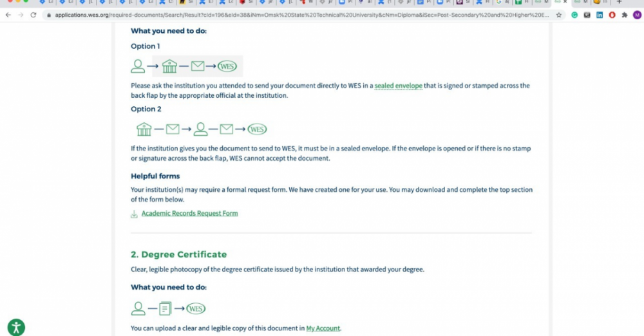Reload the current page
The image size is (644, 336).
(33, 14)
